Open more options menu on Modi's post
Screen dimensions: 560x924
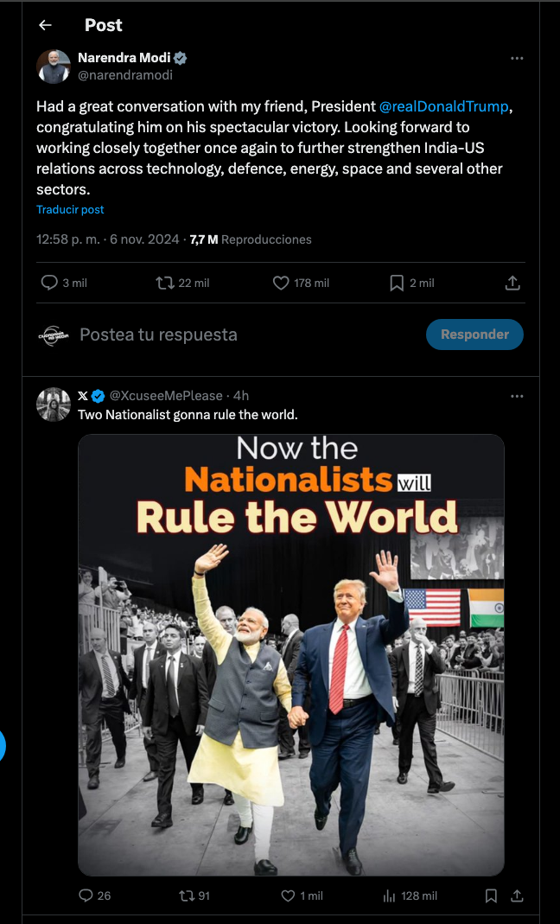click(x=517, y=59)
